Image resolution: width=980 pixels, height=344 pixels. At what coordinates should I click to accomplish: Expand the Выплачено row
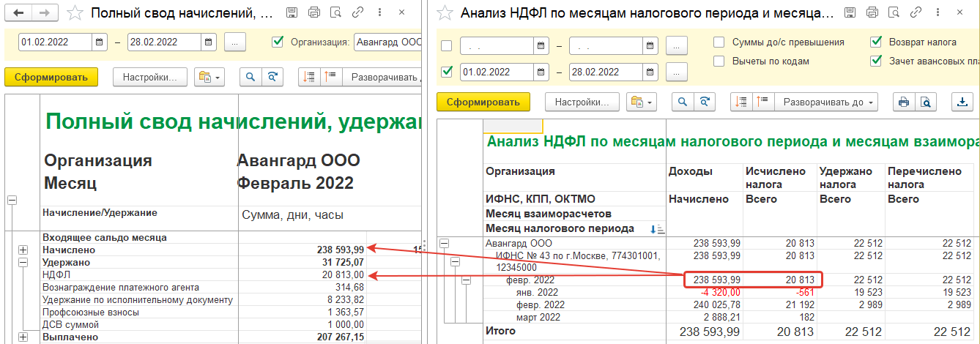pyautogui.click(x=23, y=337)
